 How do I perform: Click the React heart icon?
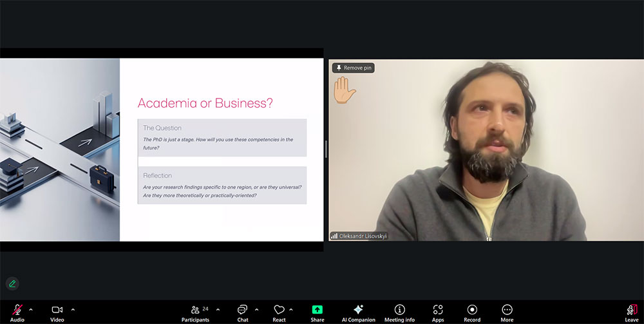[279, 310]
